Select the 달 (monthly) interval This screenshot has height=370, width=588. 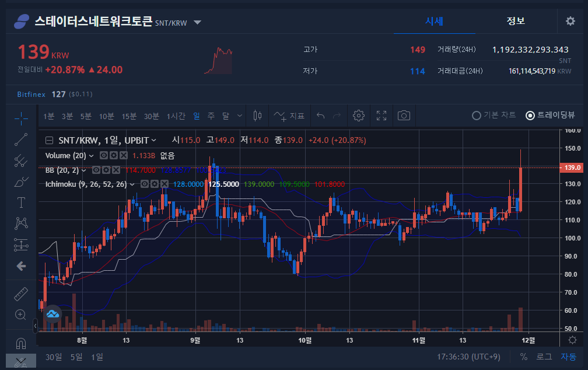click(225, 116)
